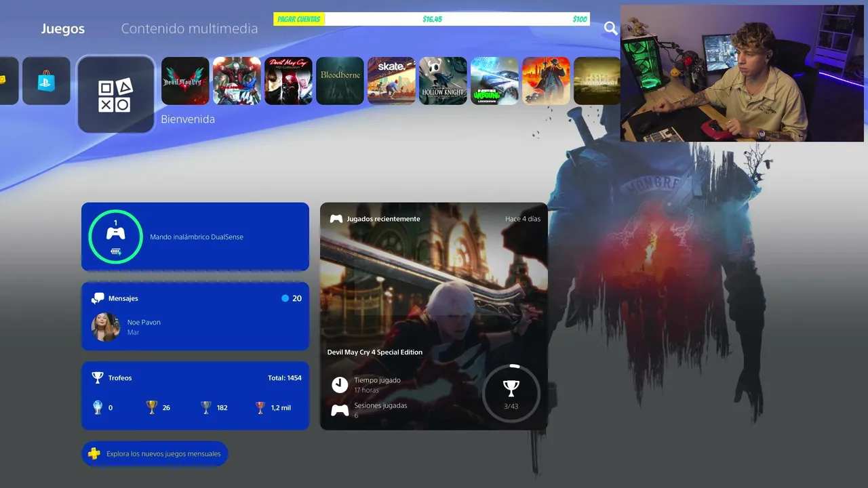The image size is (868, 488).
Task: Select the silver trophy icon with 182
Action: pyautogui.click(x=206, y=407)
